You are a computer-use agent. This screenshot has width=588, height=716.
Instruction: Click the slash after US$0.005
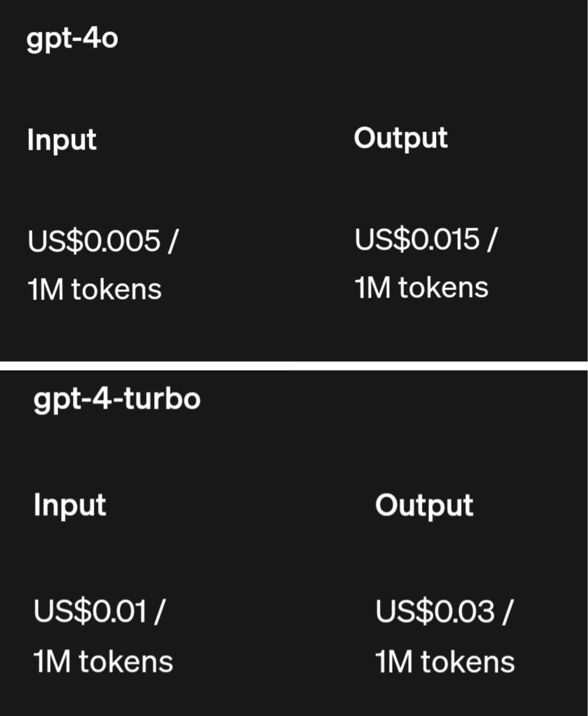pyautogui.click(x=173, y=241)
